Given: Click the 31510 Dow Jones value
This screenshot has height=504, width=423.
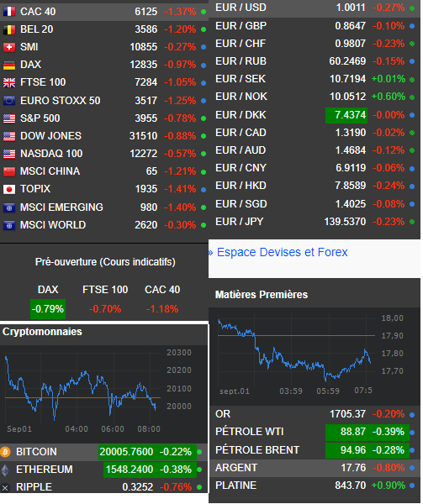Looking at the screenshot, I should pyautogui.click(x=143, y=136).
